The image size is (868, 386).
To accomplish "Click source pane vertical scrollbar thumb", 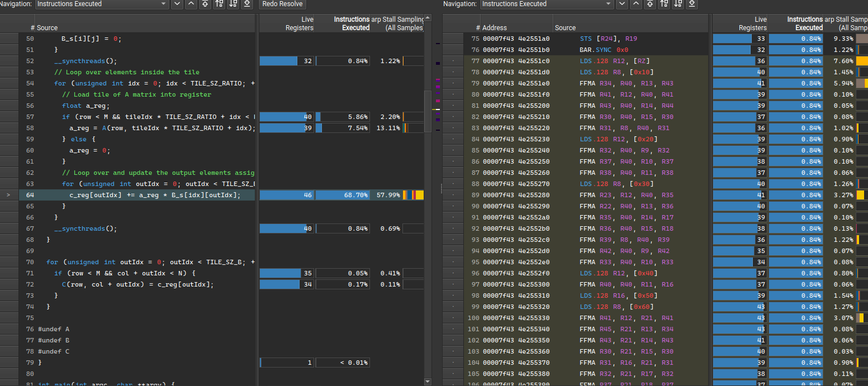I will tap(428, 111).
